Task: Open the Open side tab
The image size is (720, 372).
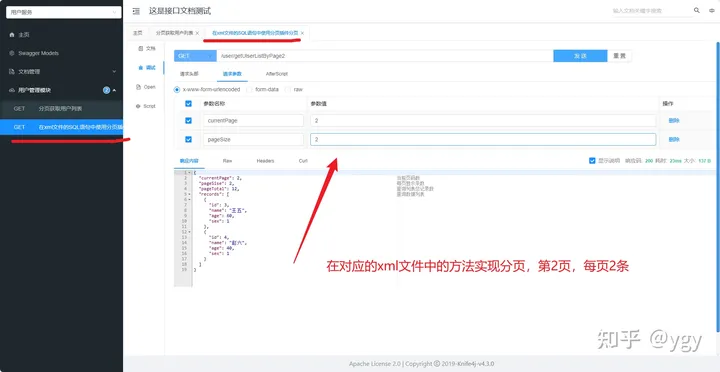Action: pos(146,87)
